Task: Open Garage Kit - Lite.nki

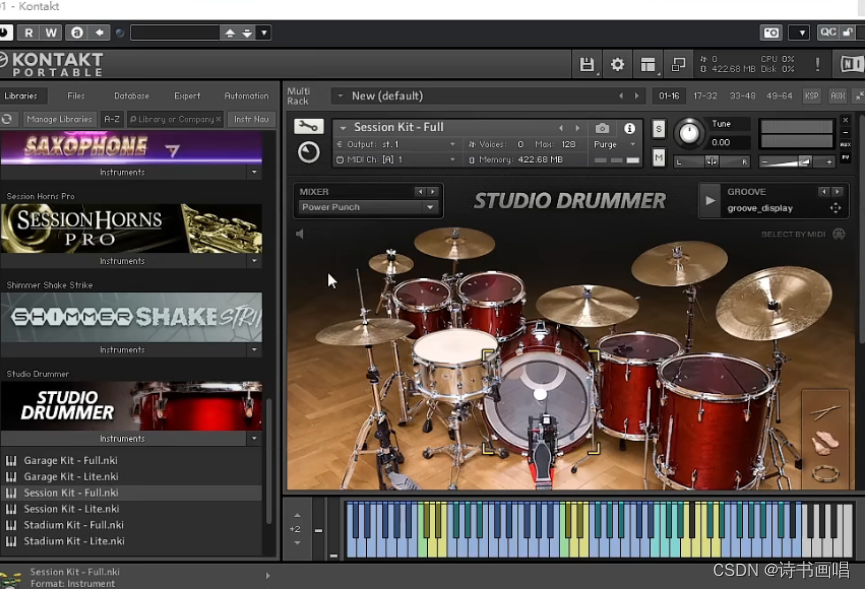Action: click(x=71, y=476)
